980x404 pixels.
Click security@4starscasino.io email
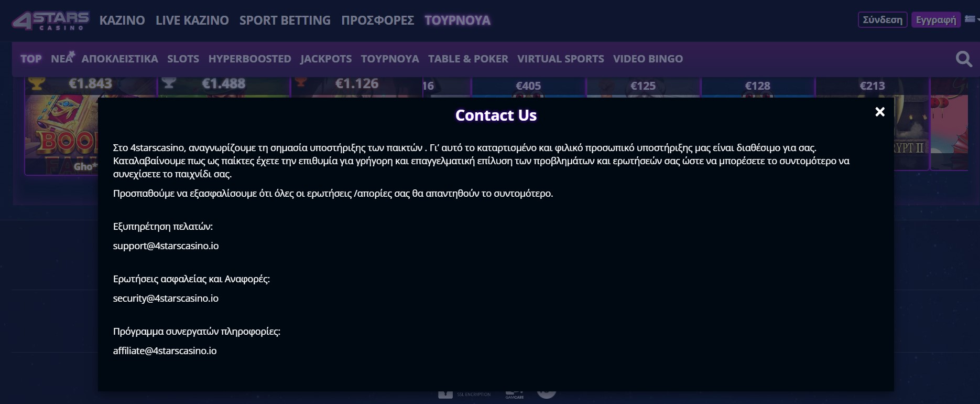166,298
